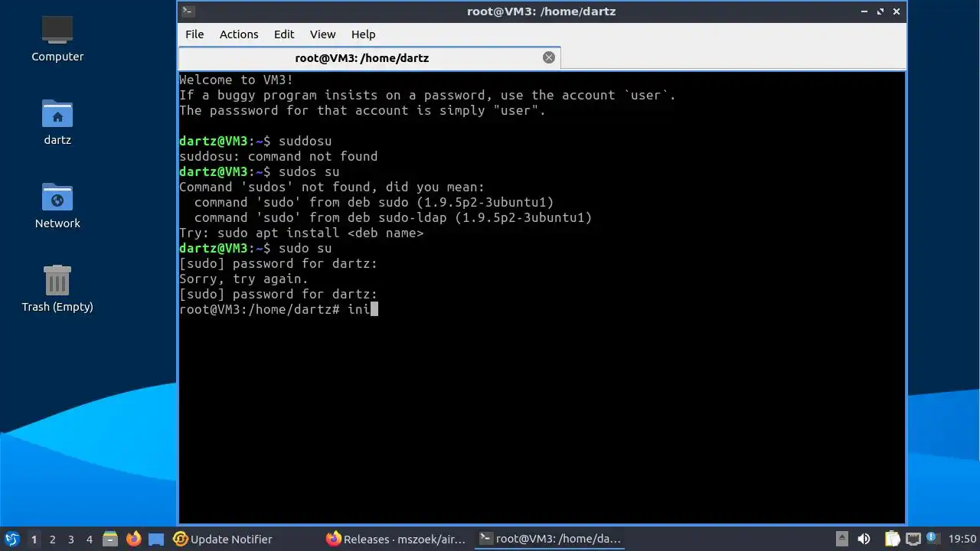This screenshot has width=980, height=551.
Task: Switch to workspace 1
Action: [34, 540]
